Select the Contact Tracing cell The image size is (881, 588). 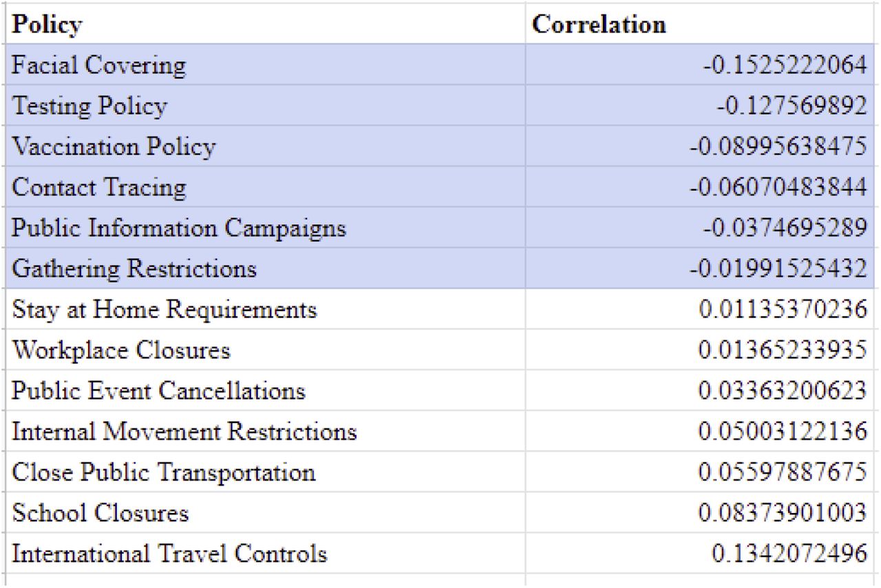pyautogui.click(x=266, y=187)
